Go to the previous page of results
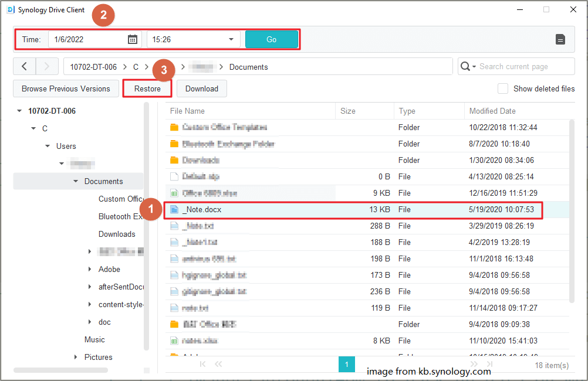The height and width of the screenshot is (381, 588). point(218,364)
